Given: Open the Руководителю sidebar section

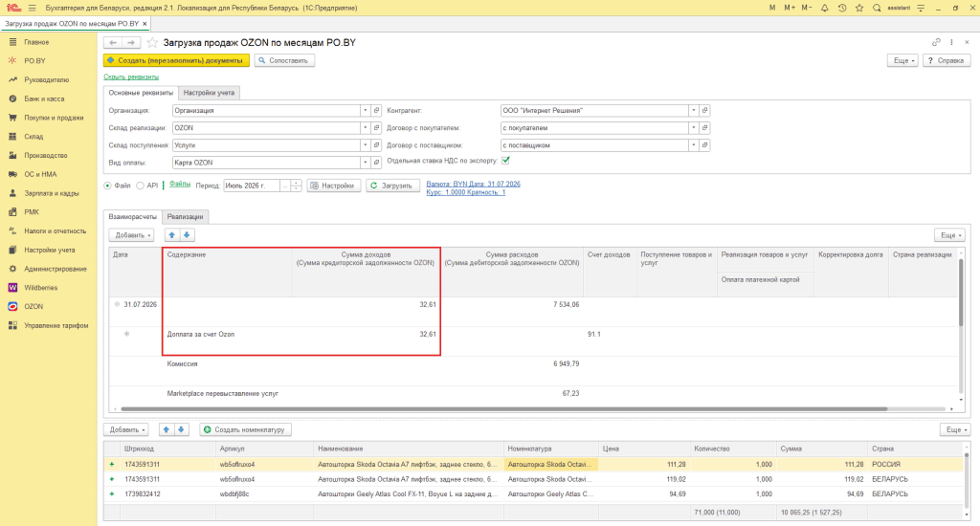Looking at the screenshot, I should [x=46, y=80].
